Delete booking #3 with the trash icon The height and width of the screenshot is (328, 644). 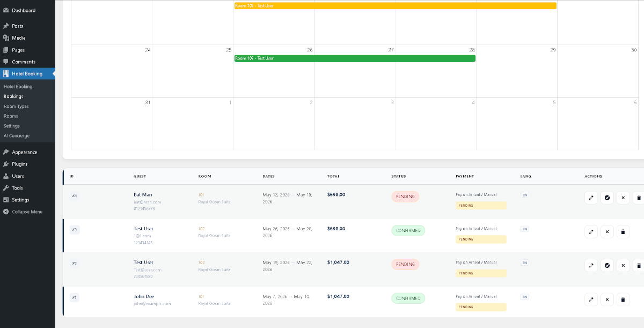[623, 232]
